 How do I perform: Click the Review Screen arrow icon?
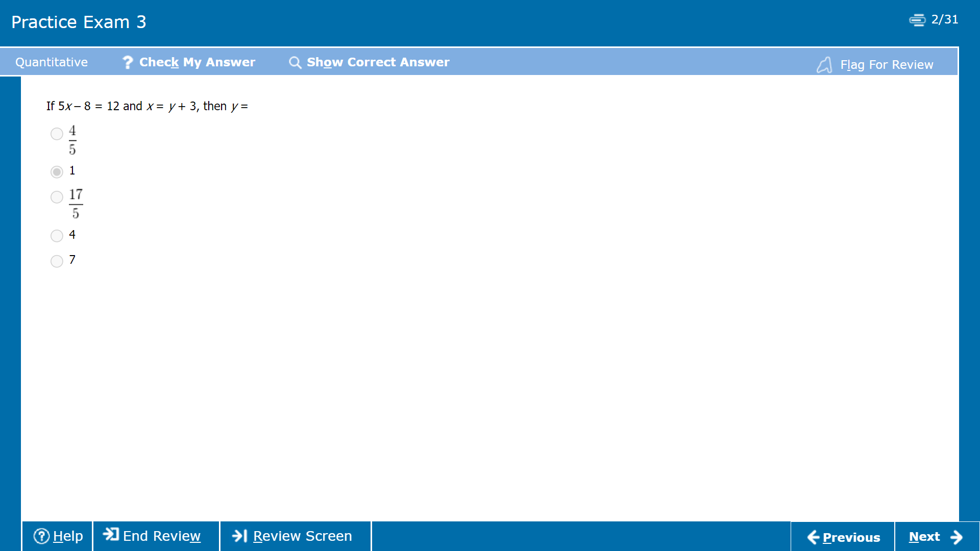(240, 536)
